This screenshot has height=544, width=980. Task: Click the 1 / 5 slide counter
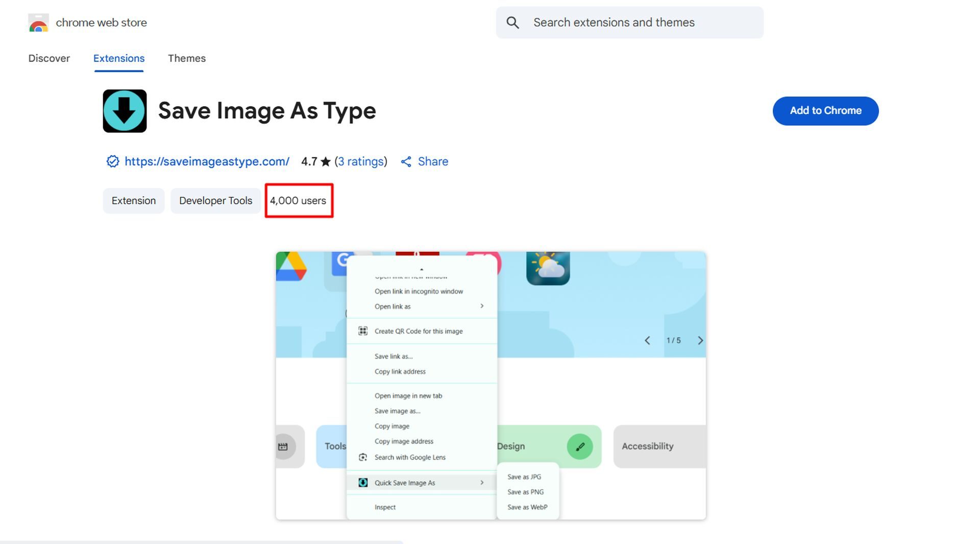[x=673, y=340]
